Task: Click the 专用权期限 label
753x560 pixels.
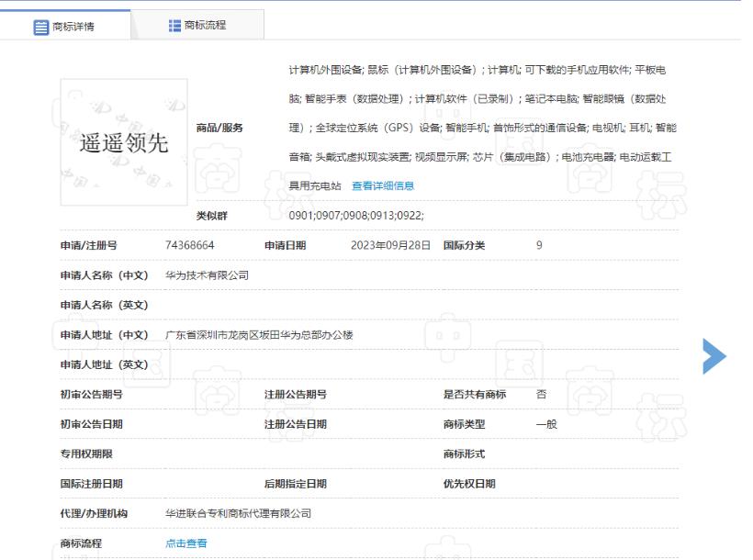Action: 86,454
